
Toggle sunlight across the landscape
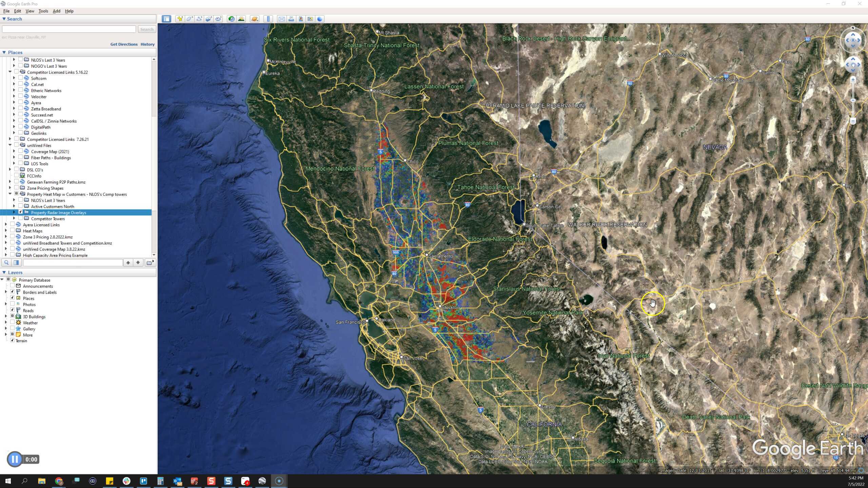[x=241, y=19]
